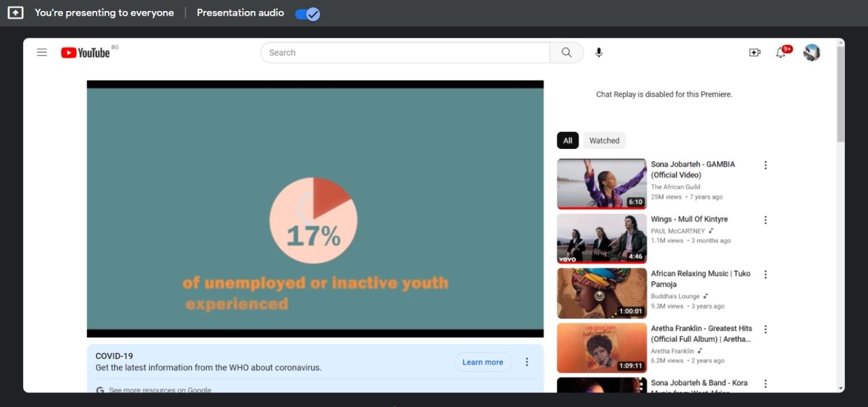Go to YouTube home via the logo
This screenshot has height=407, width=868.
click(x=86, y=53)
